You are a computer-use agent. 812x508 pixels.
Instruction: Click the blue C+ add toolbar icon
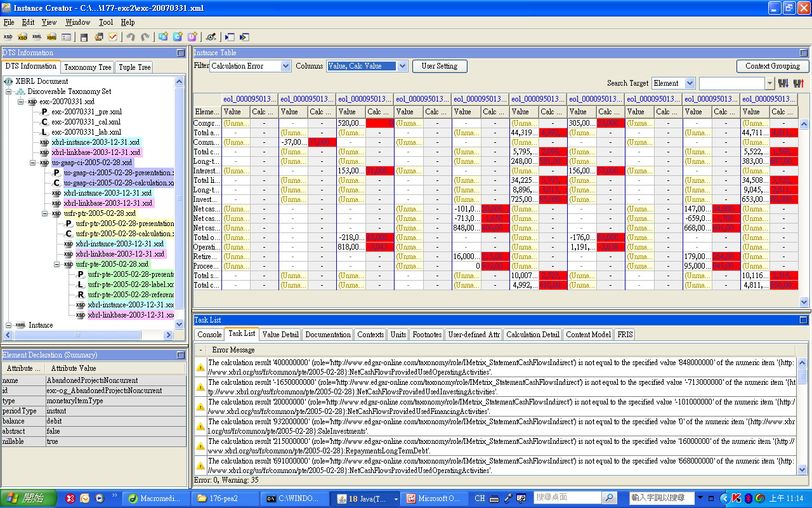point(178,37)
